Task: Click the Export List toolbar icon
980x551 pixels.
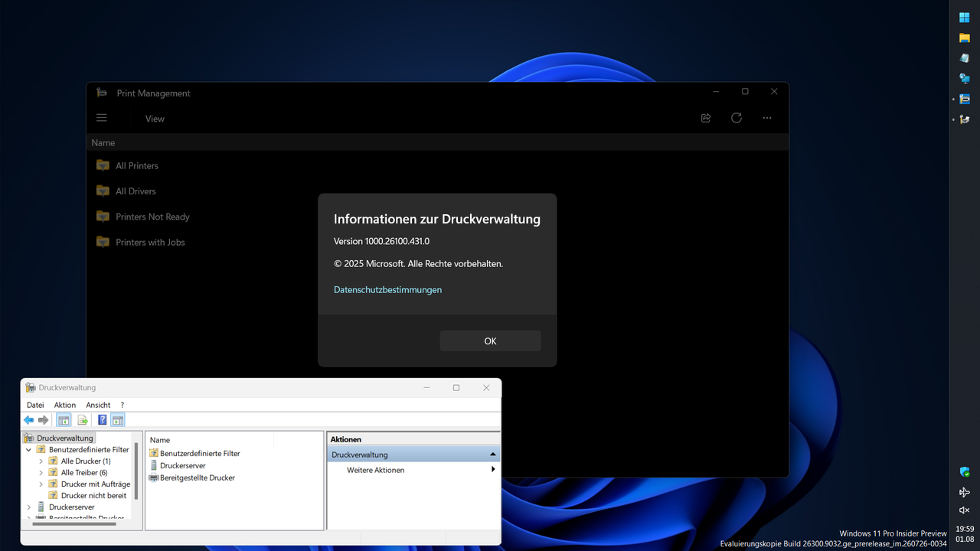Action: tap(83, 420)
